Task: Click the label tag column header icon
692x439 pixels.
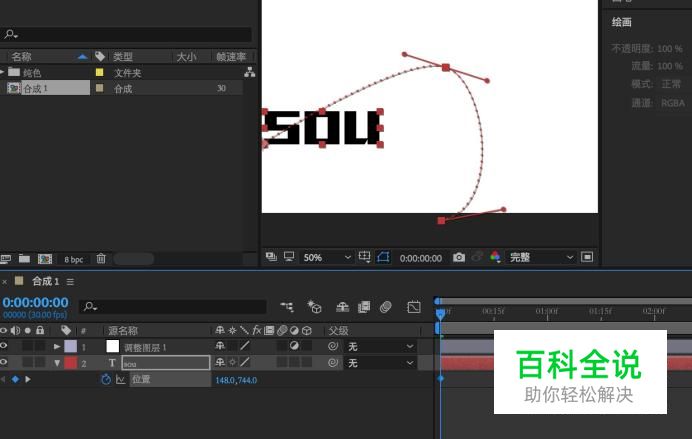Action: 100,56
